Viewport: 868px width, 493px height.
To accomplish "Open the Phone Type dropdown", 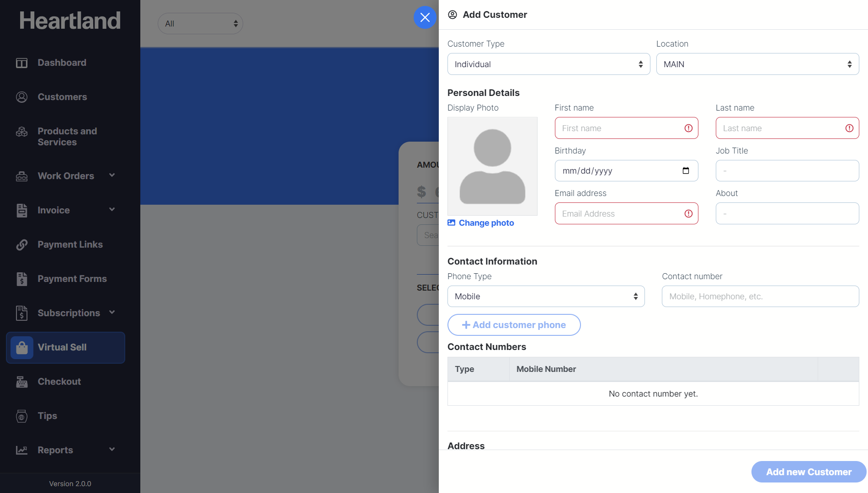I will click(545, 297).
